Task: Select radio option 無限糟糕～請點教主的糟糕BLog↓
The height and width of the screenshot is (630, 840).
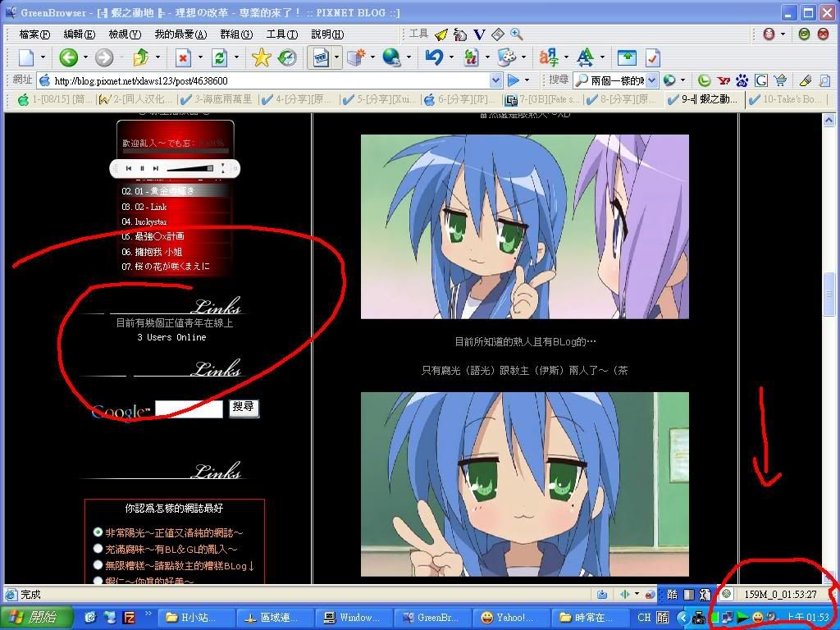Action: [x=98, y=564]
